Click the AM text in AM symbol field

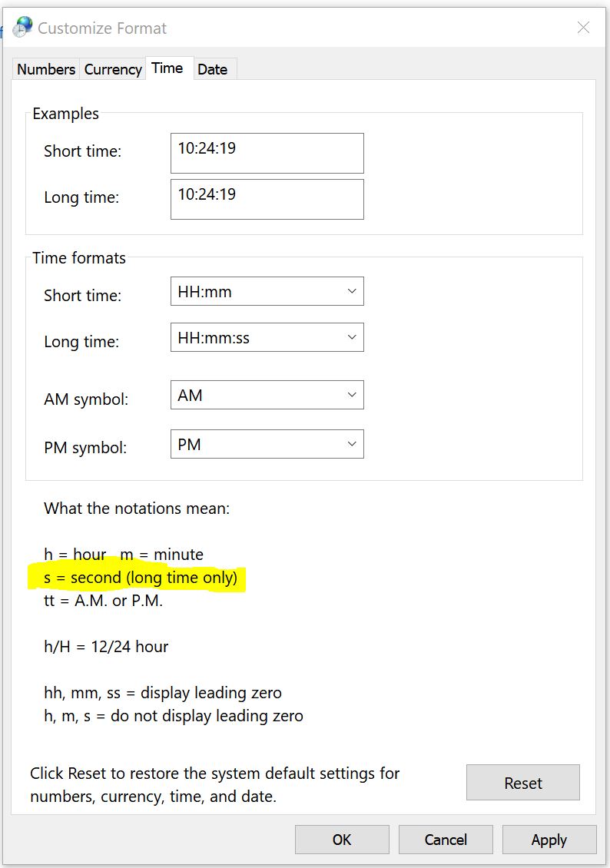(x=190, y=396)
